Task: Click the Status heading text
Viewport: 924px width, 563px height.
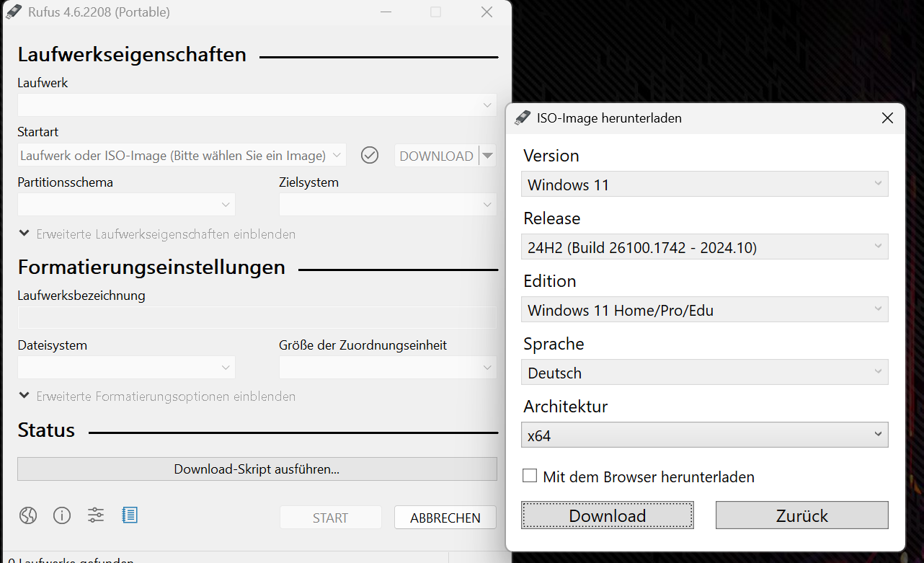Action: [46, 430]
